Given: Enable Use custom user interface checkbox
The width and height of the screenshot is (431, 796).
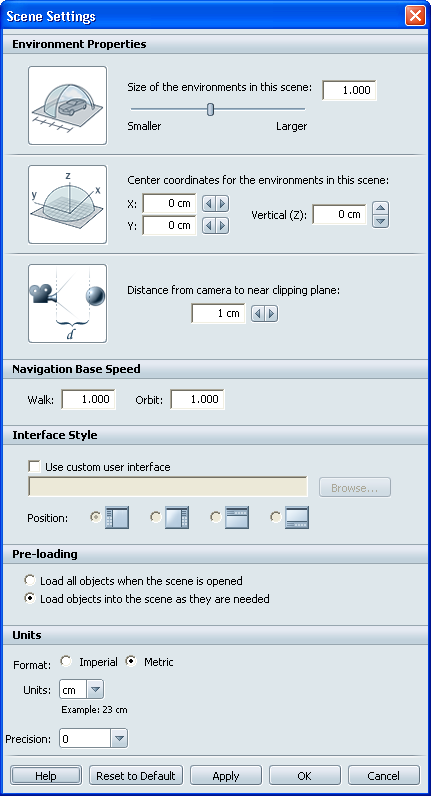Looking at the screenshot, I should pos(35,467).
